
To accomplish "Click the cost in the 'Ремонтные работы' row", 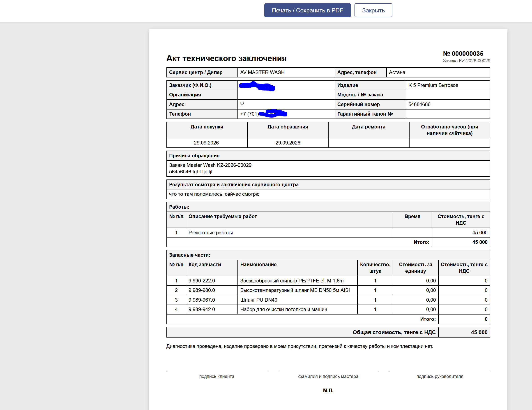I will pos(461,233).
